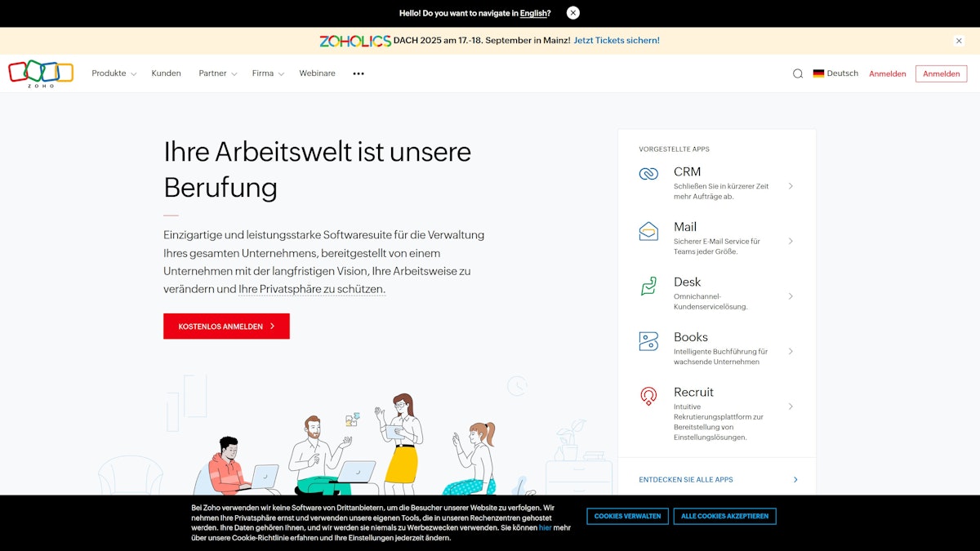980x551 pixels.
Task: Select the Mail app icon
Action: click(648, 233)
